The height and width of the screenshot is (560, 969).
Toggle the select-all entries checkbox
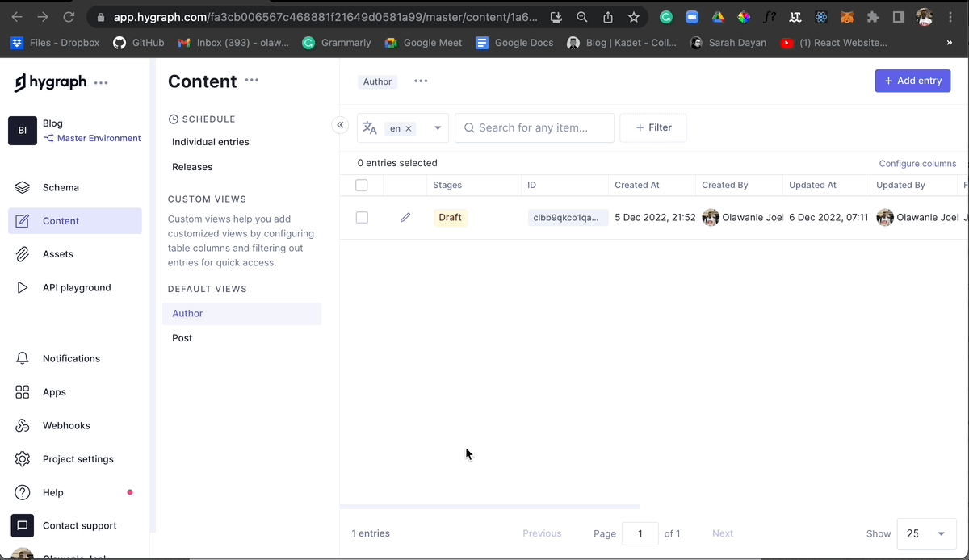pos(362,185)
